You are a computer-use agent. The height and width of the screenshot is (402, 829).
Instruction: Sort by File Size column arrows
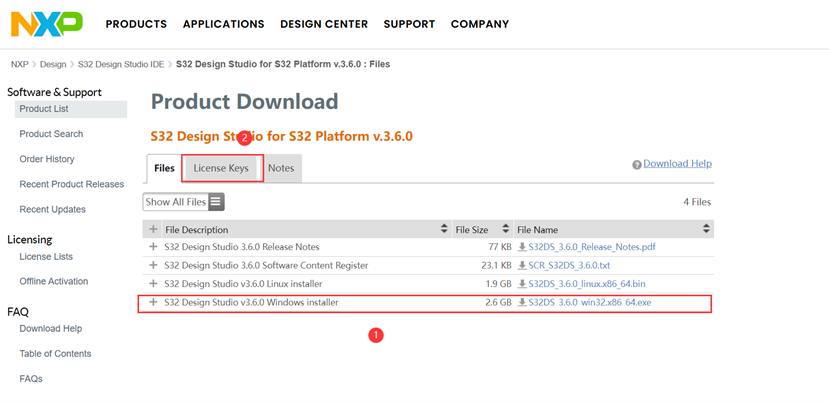pyautogui.click(x=506, y=230)
